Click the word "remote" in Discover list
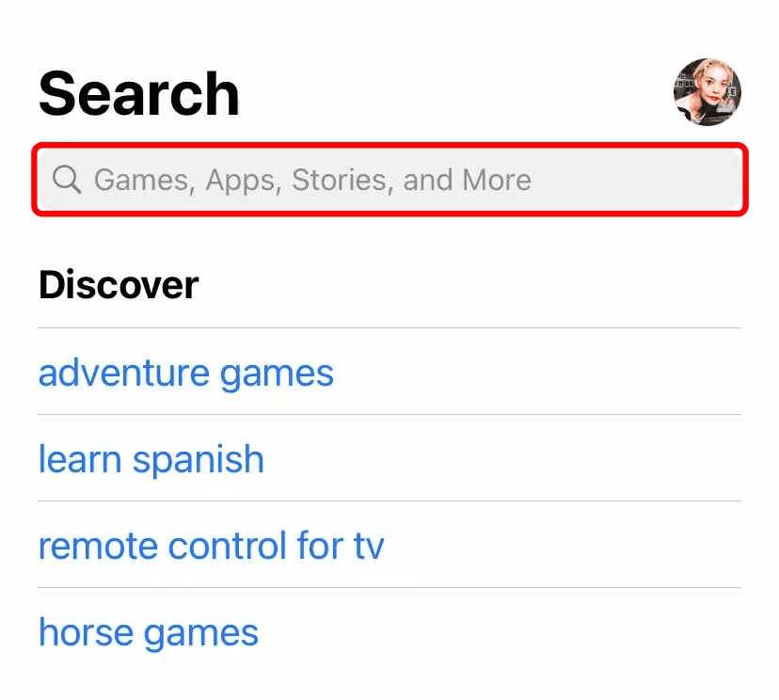The width and height of the screenshot is (779, 700). tap(98, 547)
